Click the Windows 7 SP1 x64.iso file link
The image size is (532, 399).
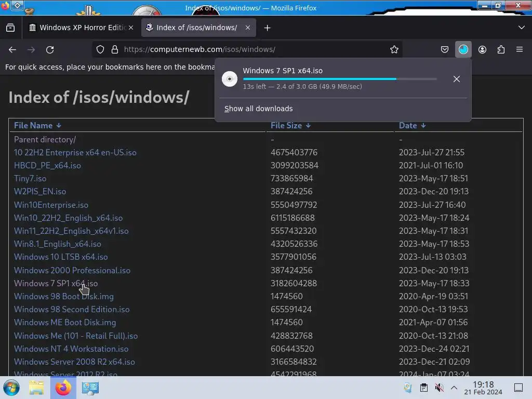pos(56,283)
